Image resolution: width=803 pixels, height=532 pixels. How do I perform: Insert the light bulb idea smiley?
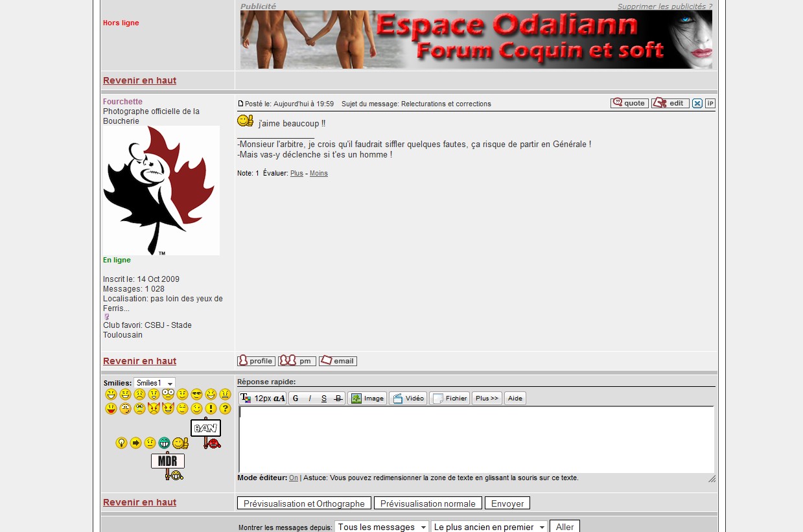(121, 443)
